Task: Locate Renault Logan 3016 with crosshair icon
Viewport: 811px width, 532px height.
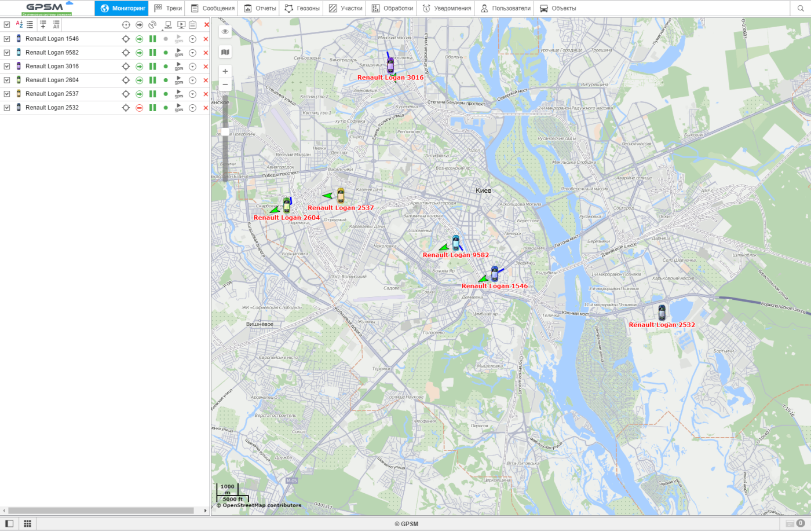Action: pos(126,67)
